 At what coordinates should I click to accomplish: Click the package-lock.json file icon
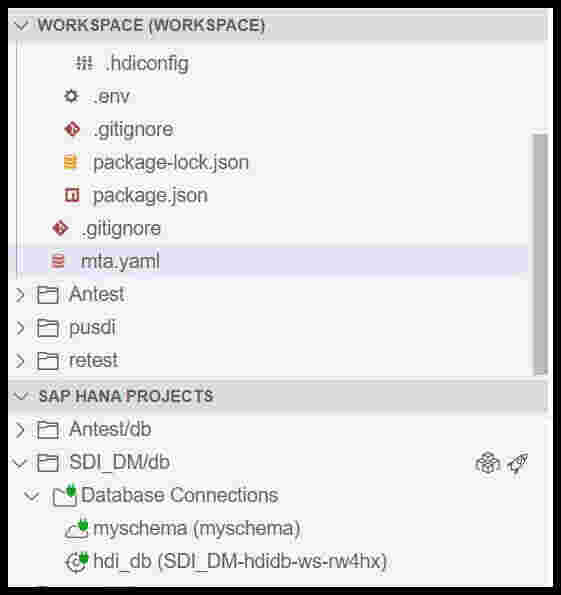pyautogui.click(x=71, y=162)
